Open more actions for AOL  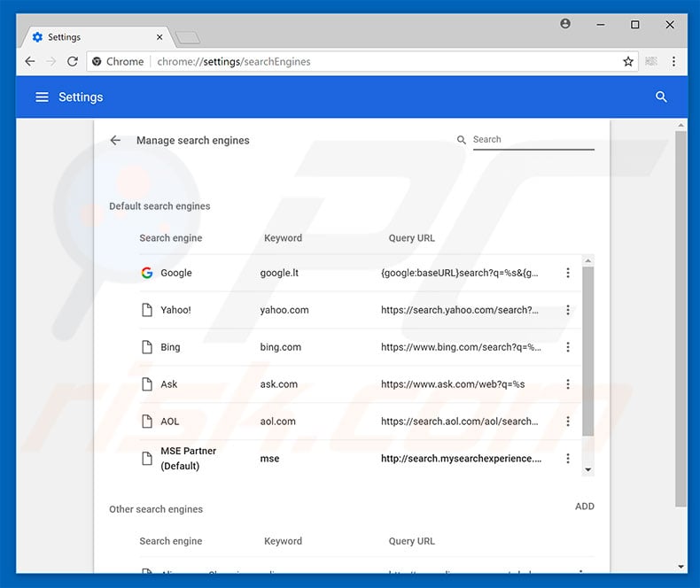point(567,421)
